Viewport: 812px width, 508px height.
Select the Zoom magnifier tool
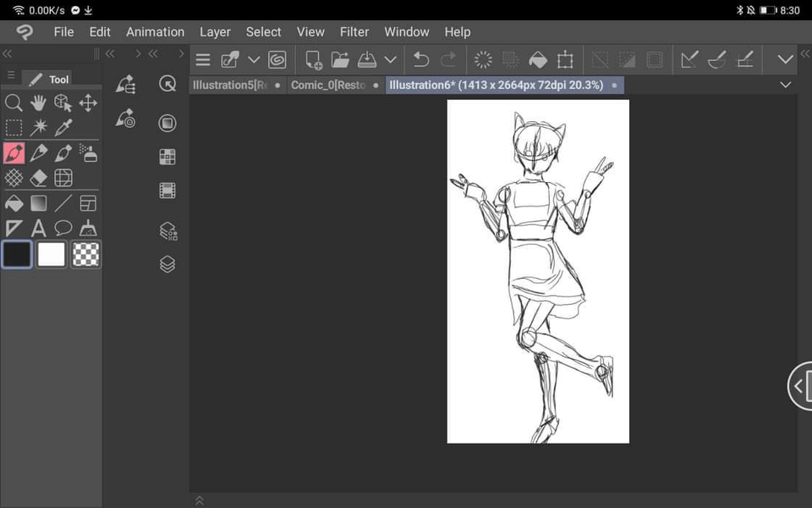pyautogui.click(x=14, y=102)
